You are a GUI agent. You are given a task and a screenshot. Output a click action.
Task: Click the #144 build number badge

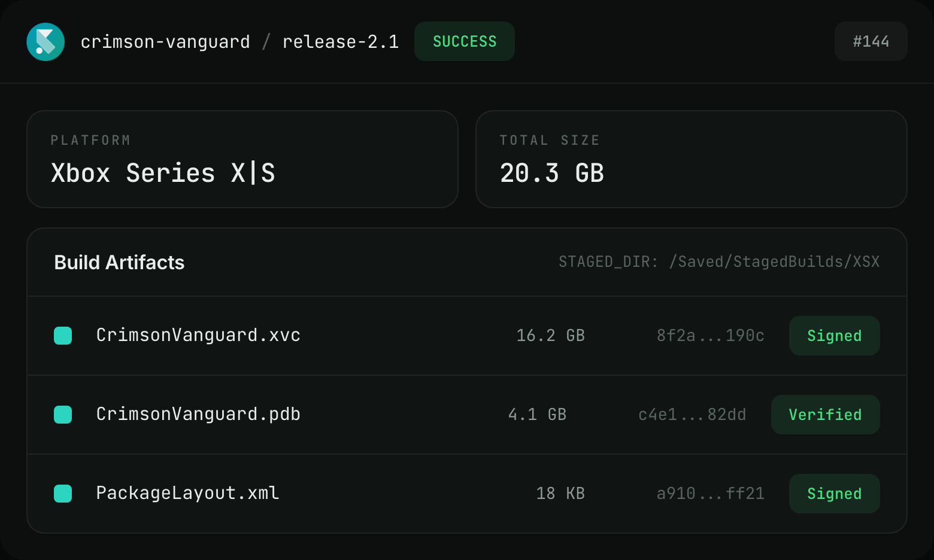point(871,41)
